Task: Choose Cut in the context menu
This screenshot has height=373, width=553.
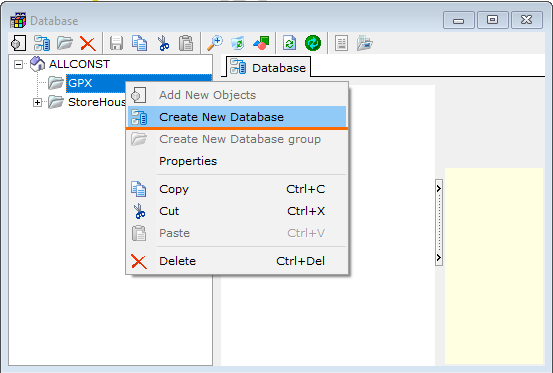Action: [x=237, y=211]
